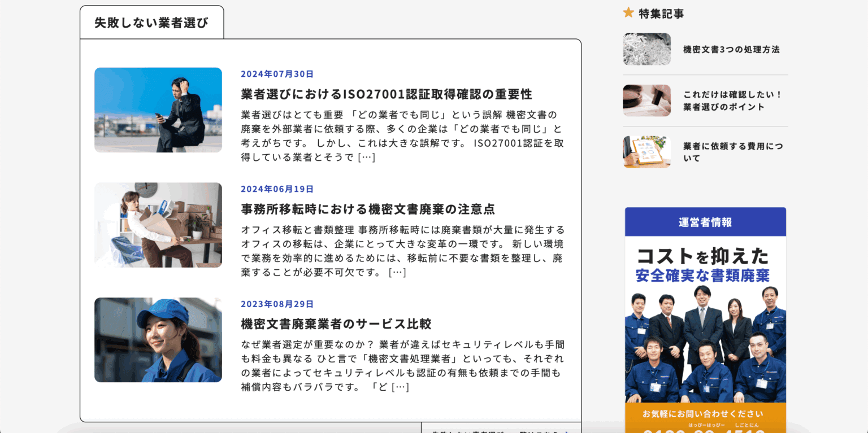Screen dimensions: 868x433
Task: Click the 運営者情報 banner header
Action: click(705, 221)
